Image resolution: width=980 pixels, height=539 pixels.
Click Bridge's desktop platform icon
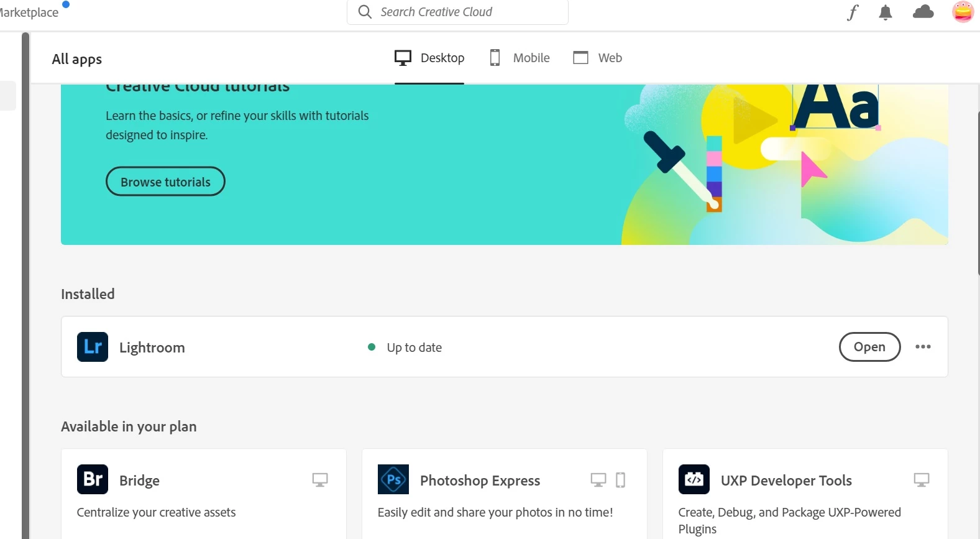(320, 480)
